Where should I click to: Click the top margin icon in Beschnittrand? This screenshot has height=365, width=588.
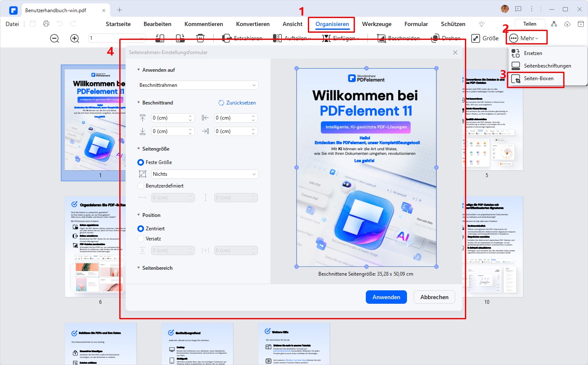pos(142,118)
